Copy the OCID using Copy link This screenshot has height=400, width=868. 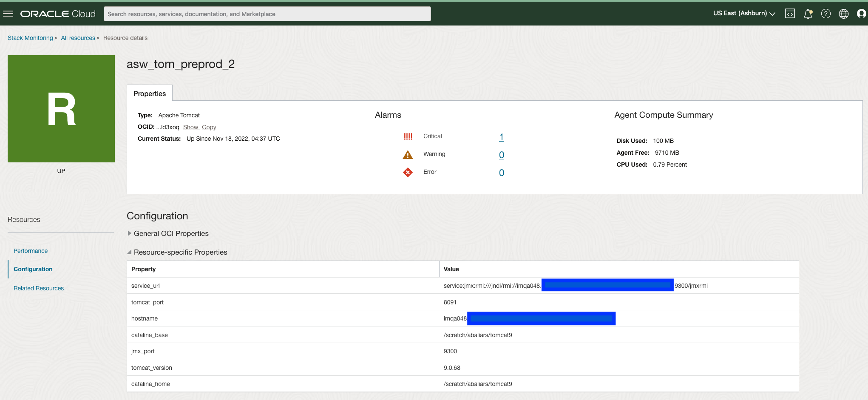(209, 127)
